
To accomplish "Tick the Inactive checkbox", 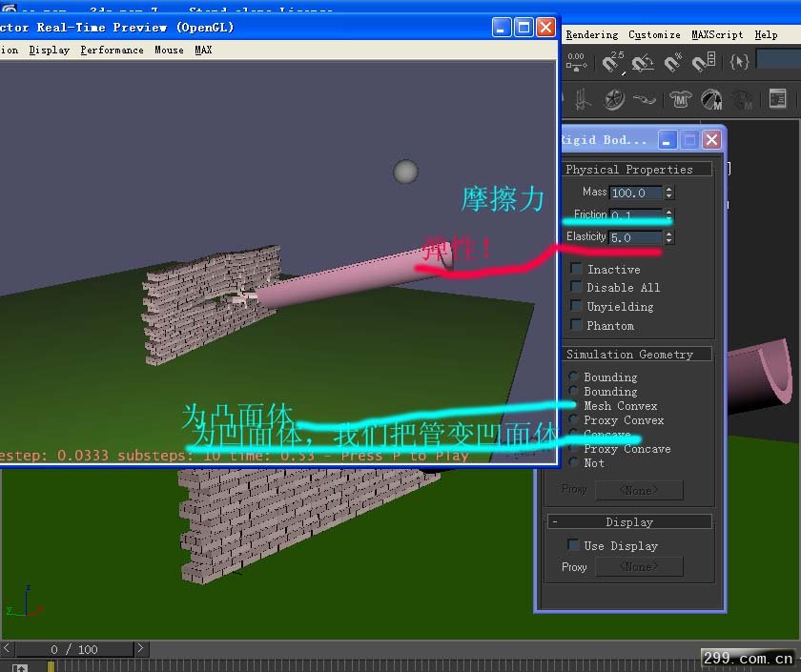I will (576, 268).
